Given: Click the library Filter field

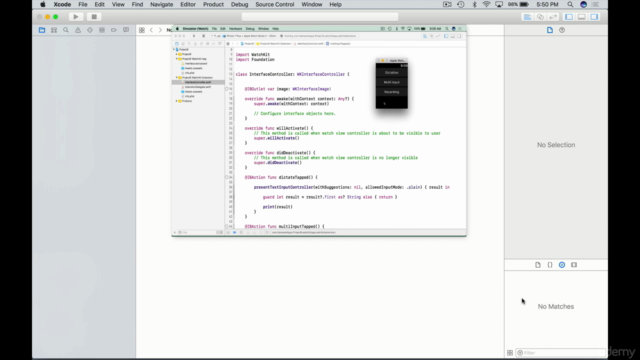Looking at the screenshot, I should [560, 353].
